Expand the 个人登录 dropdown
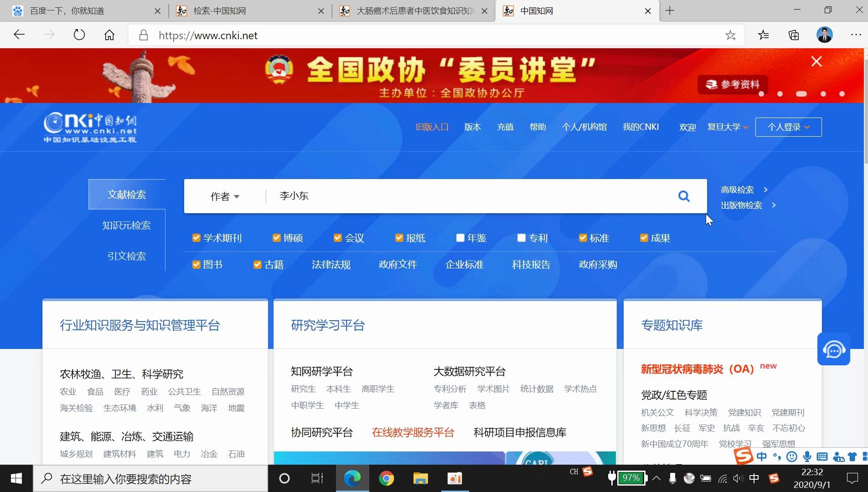Viewport: 868px width, 492px height. coord(789,127)
